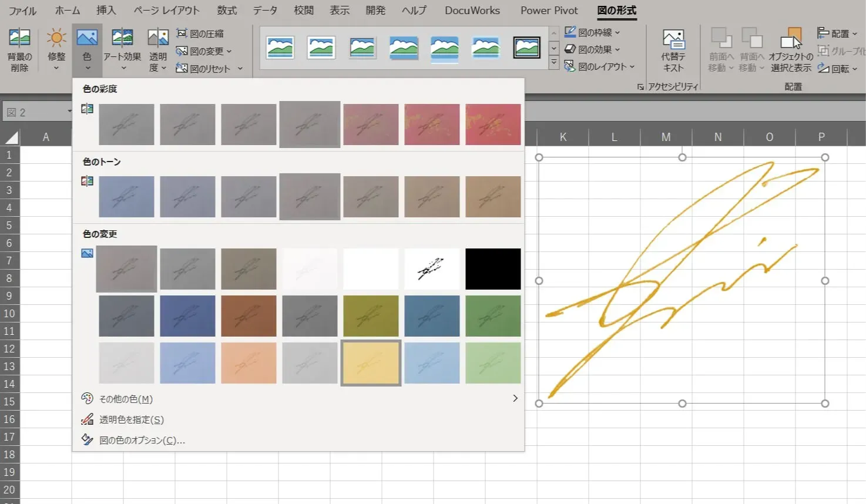Click the 代替テキスト (alt text) icon
Image resolution: width=866 pixels, height=504 pixels.
673,40
